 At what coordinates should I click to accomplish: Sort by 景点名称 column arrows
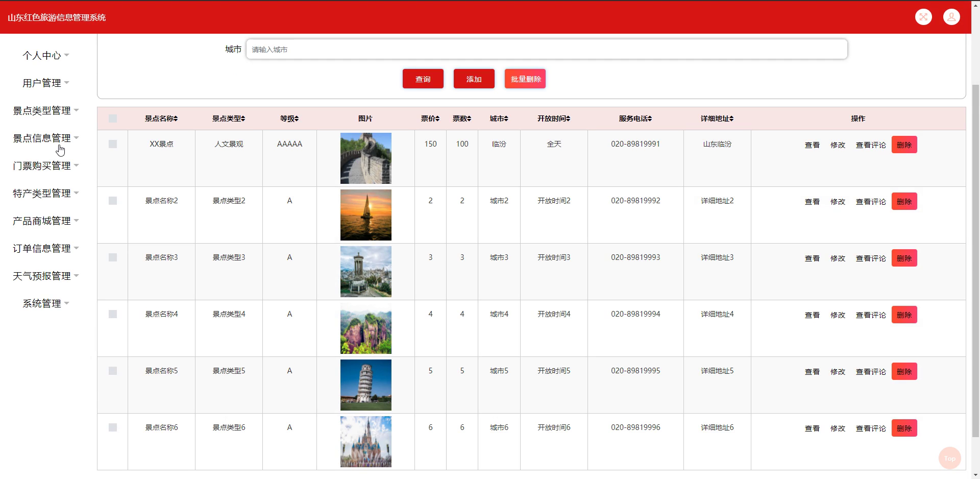[x=176, y=118]
